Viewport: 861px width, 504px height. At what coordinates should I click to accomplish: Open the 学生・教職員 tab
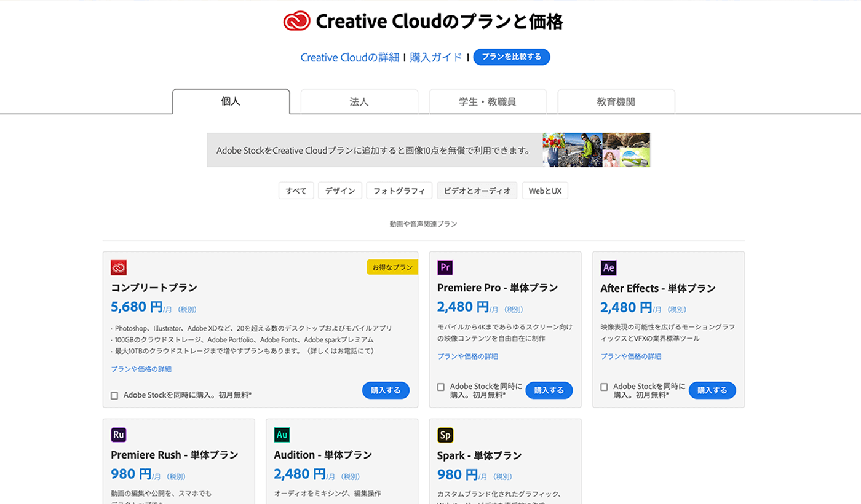tap(488, 102)
